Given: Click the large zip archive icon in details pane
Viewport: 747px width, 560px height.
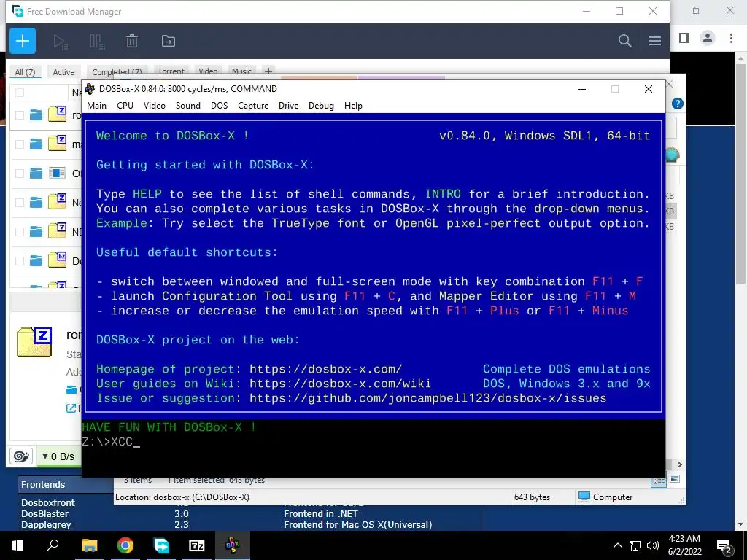Looking at the screenshot, I should point(34,342).
